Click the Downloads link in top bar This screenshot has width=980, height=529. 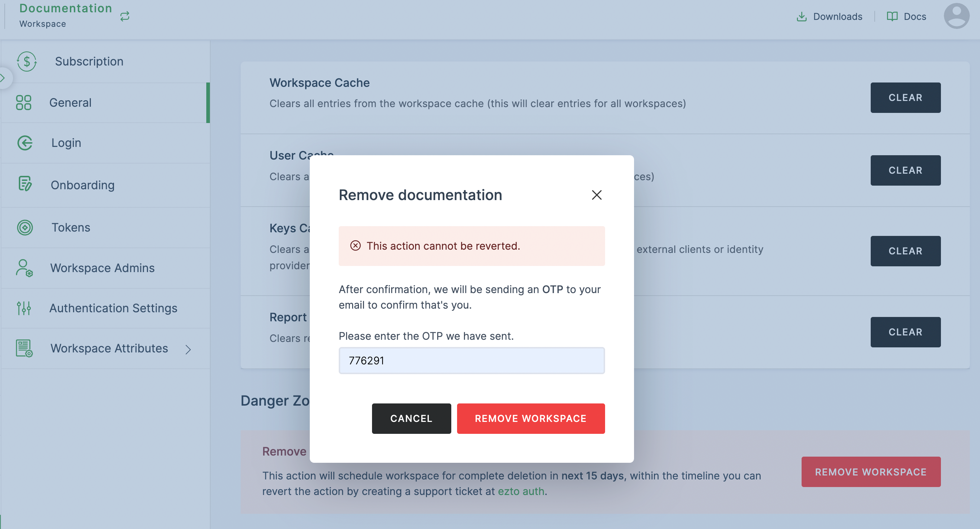830,17
